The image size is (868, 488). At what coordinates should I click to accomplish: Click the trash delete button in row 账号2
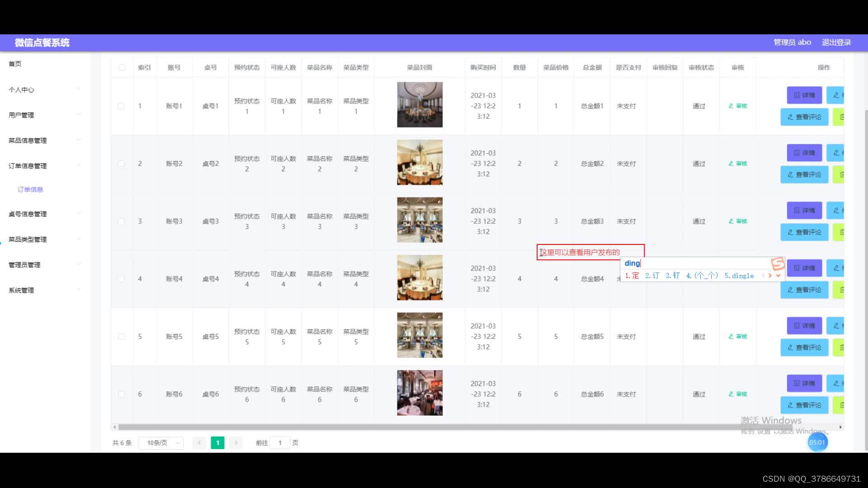[839, 174]
